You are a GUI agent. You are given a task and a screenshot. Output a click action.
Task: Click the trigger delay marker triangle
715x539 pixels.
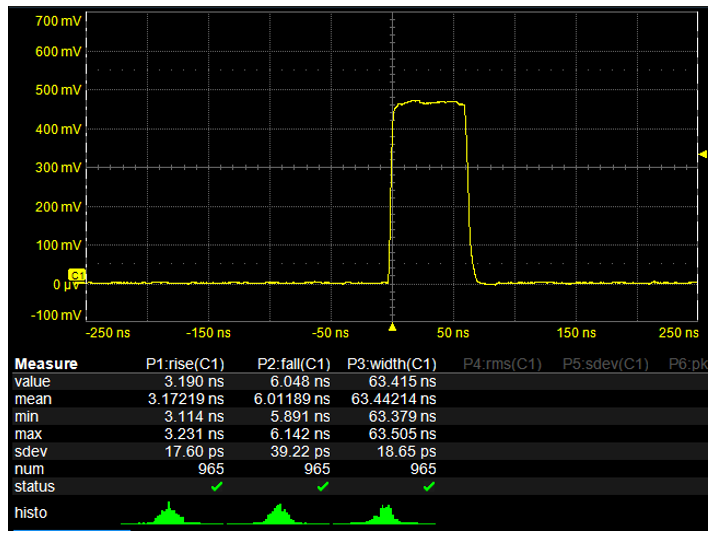tap(392, 327)
